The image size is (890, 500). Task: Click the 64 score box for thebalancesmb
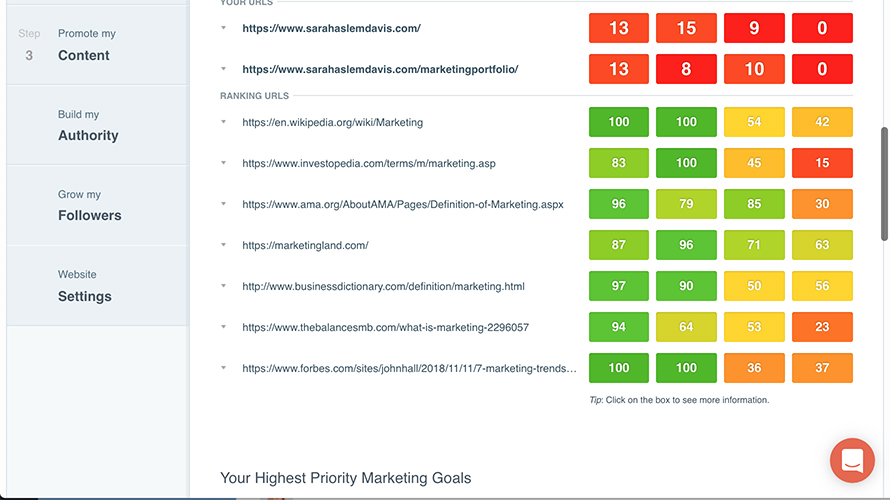[686, 327]
